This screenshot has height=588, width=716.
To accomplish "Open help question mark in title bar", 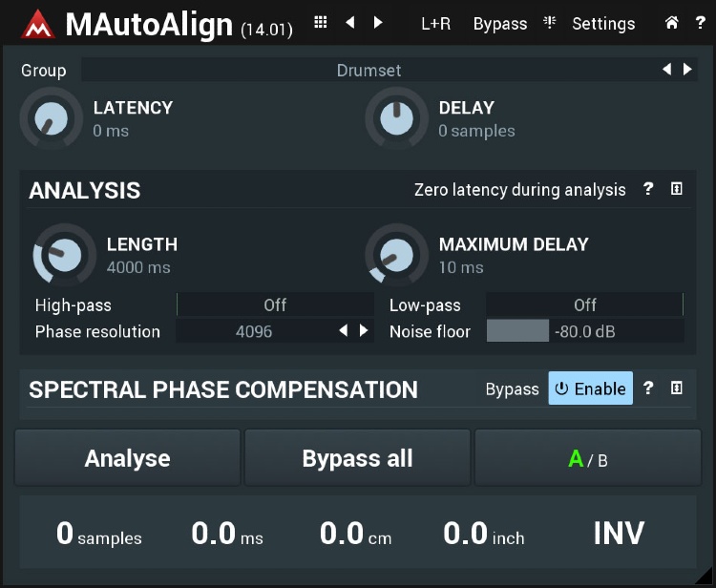I will tap(700, 23).
